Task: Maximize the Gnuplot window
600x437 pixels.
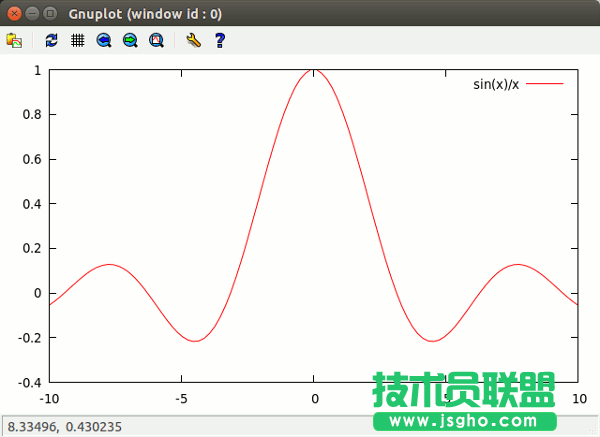Action: (x=50, y=13)
